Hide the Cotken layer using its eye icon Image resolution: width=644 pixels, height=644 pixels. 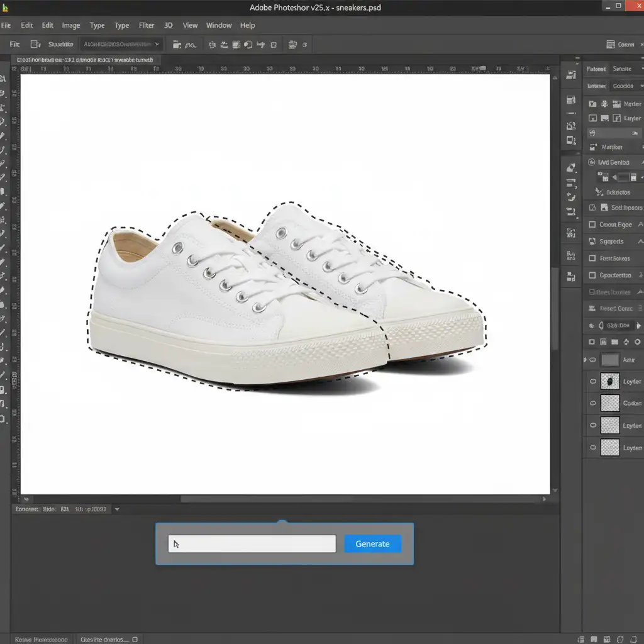point(592,403)
